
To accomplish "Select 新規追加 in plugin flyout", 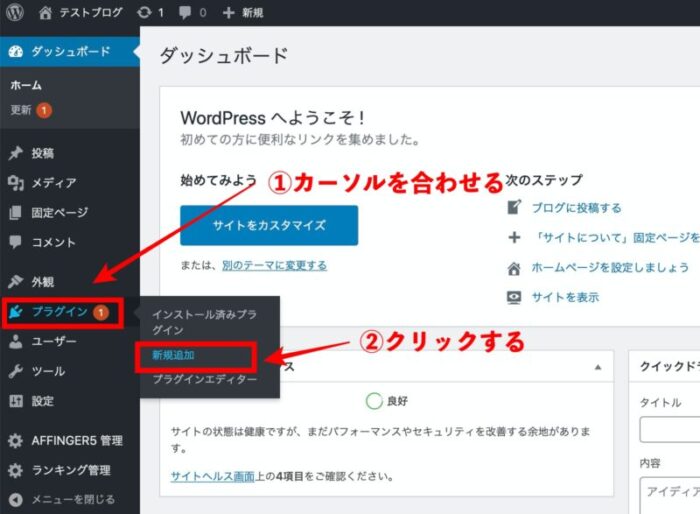I will 173,355.
